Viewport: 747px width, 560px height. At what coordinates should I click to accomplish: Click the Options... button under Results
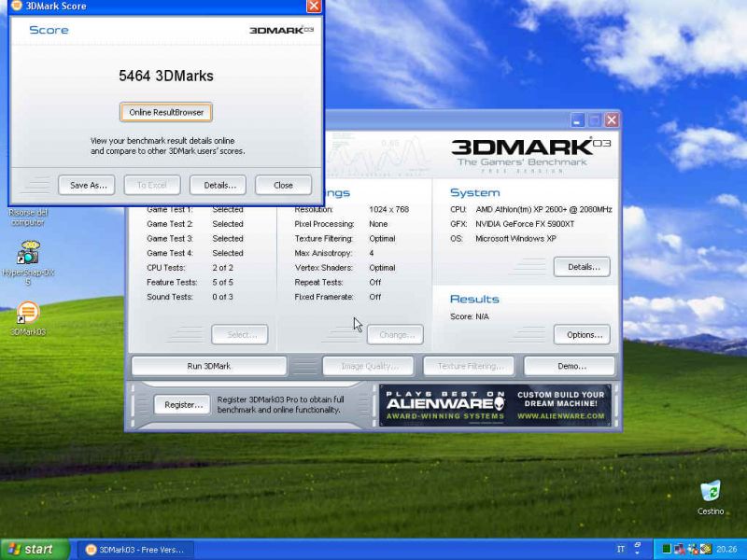click(582, 335)
